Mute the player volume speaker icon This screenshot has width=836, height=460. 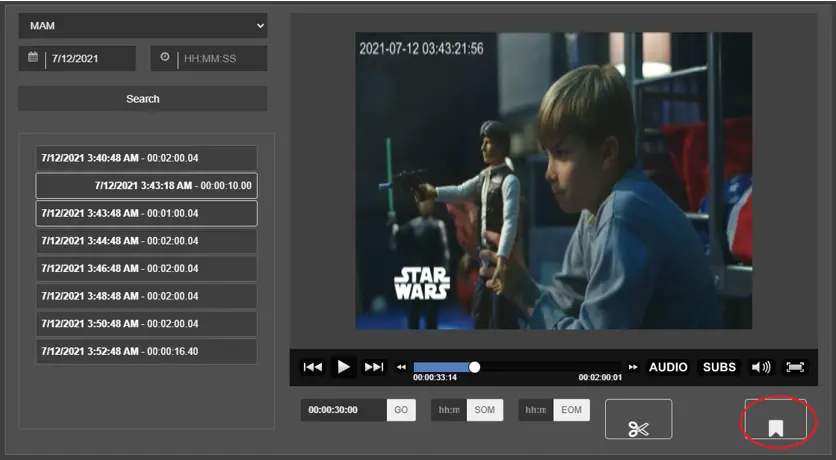[761, 367]
